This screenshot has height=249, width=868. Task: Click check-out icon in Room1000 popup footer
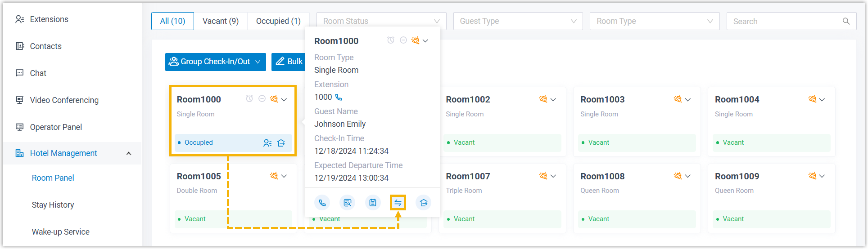pos(423,203)
